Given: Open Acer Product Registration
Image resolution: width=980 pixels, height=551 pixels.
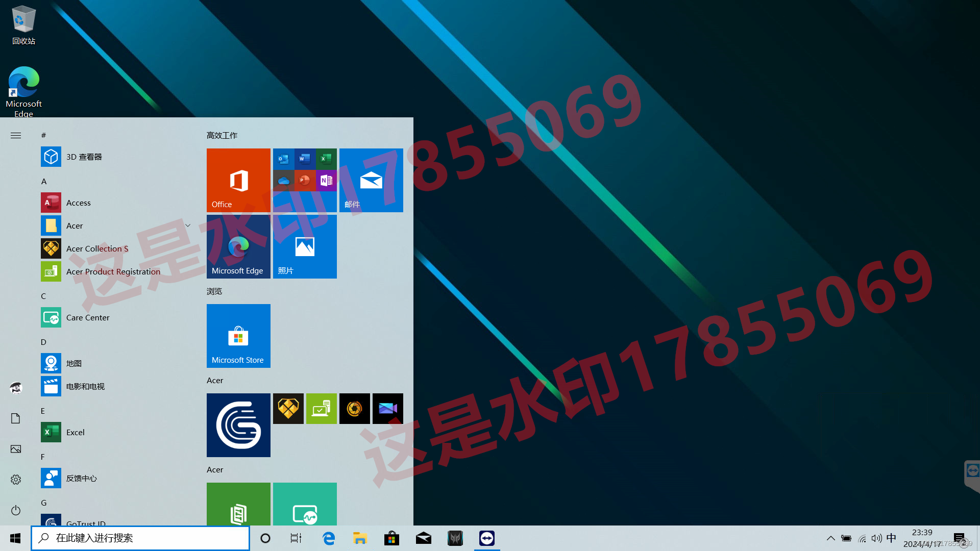Looking at the screenshot, I should point(117,271).
